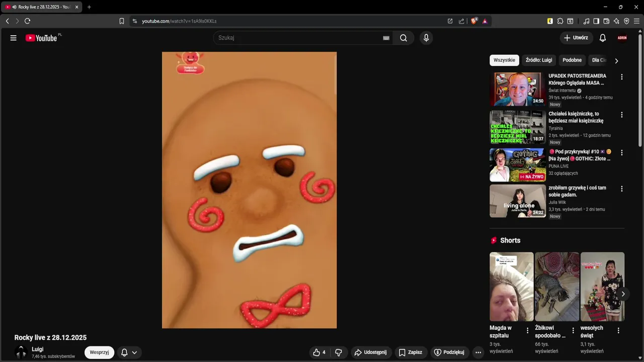Viewport: 644px width, 362px height.
Task: Click the Świat Internetu channel name
Action: (x=562, y=90)
